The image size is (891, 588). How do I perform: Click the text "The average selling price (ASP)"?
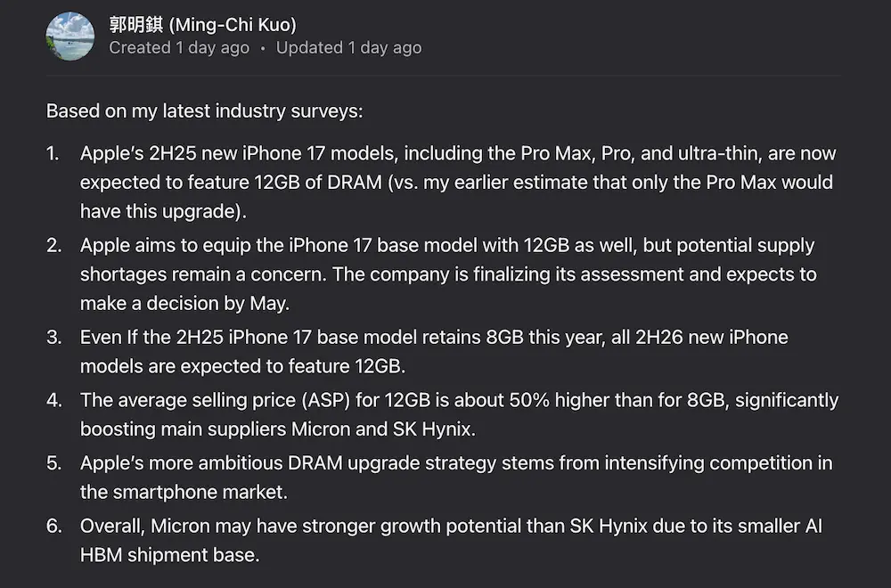point(214,400)
